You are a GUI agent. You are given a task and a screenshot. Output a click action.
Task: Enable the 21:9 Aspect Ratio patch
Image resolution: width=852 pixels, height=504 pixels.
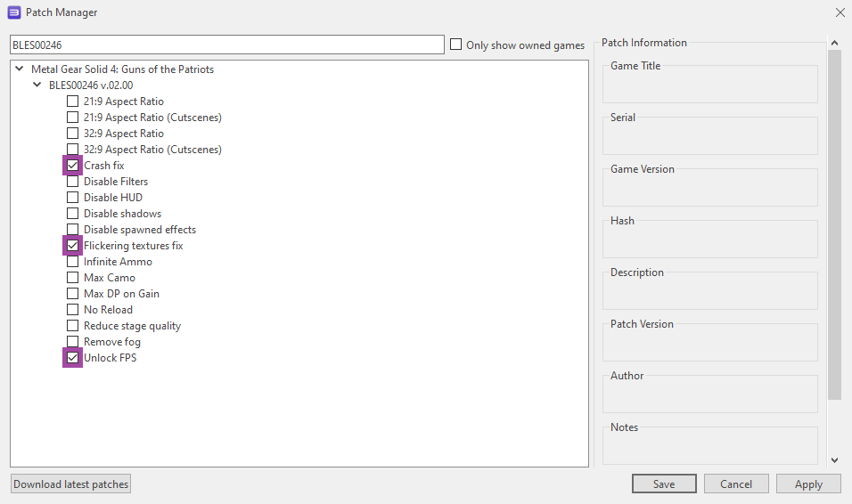73,102
